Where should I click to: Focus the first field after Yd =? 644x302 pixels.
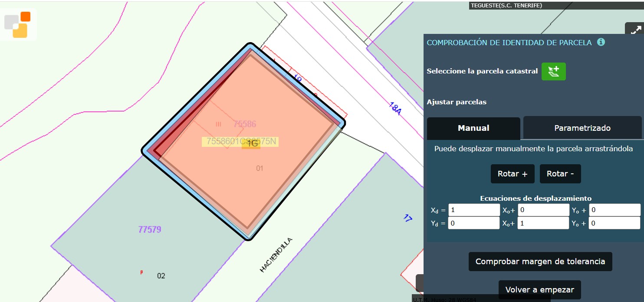pyautogui.click(x=474, y=223)
